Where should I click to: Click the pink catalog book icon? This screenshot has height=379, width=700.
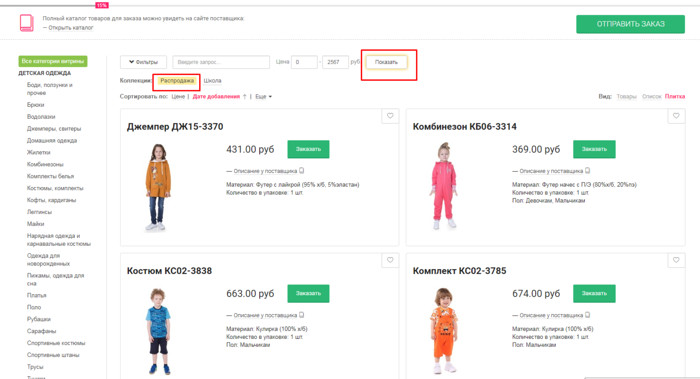click(x=26, y=23)
